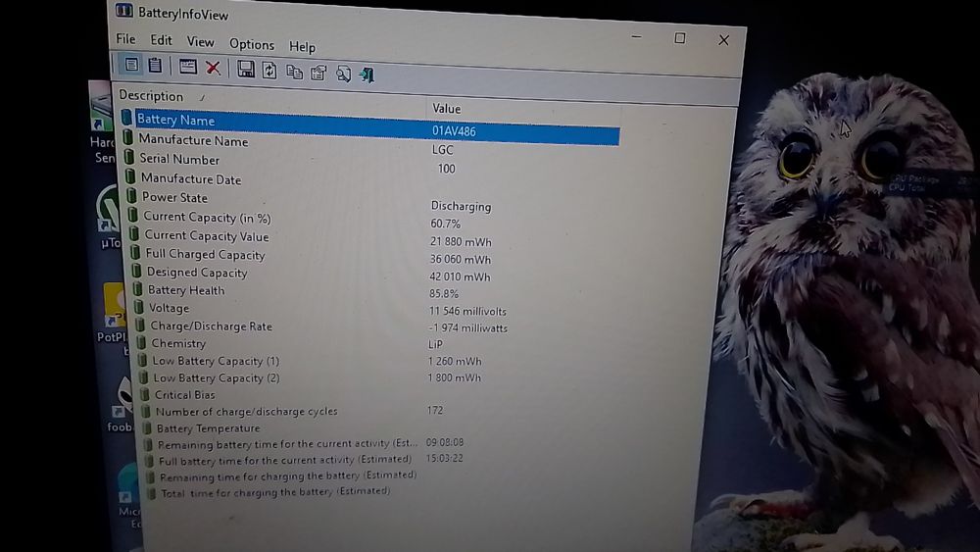Click the 21 880 mWh value
980x552 pixels.
coord(461,242)
